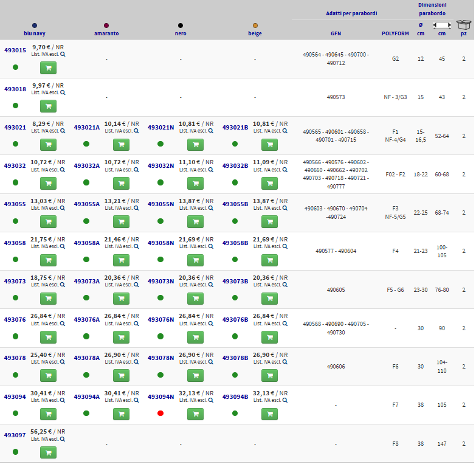Screen dimensions: 476x464
Task: Click magnifier icon next to 493018 price list
Action: coord(63,92)
